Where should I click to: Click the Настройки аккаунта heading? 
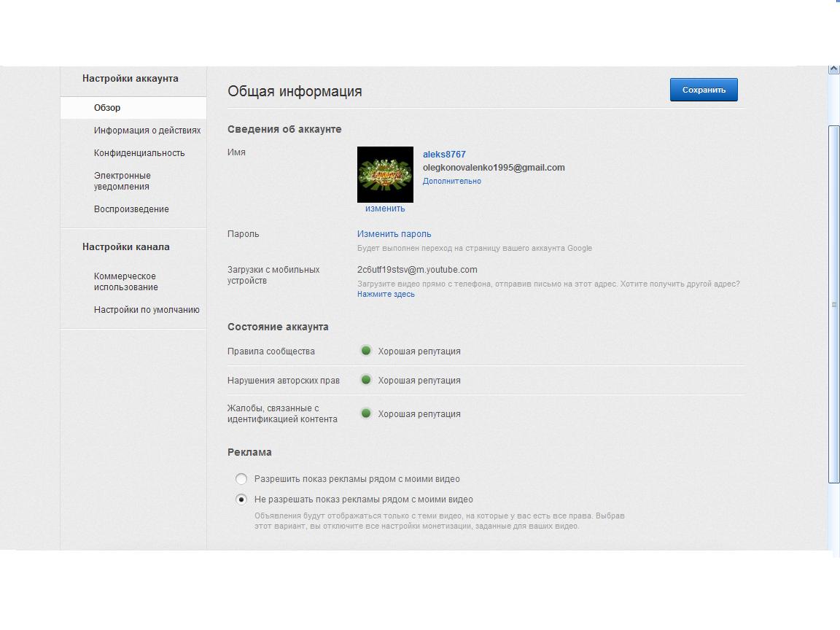pos(131,78)
